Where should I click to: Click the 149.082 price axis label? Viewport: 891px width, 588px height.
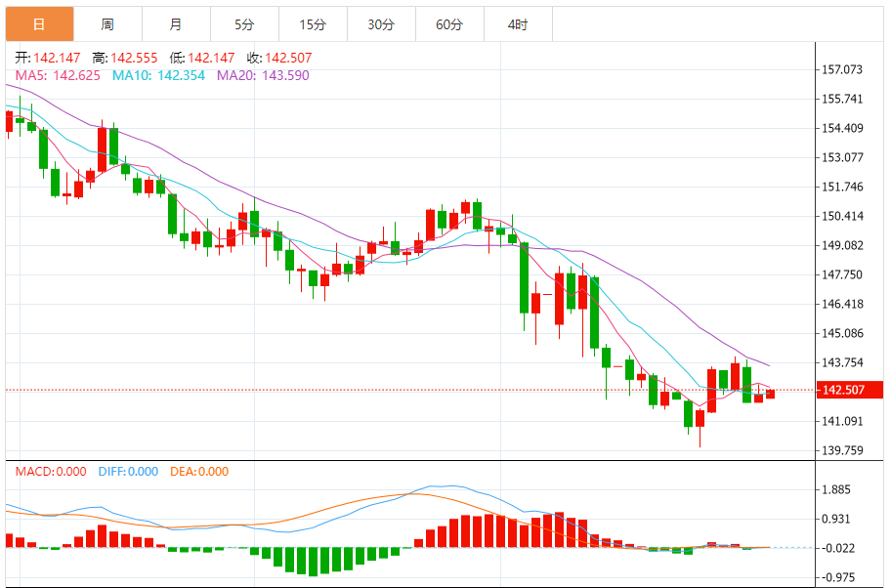(x=842, y=245)
